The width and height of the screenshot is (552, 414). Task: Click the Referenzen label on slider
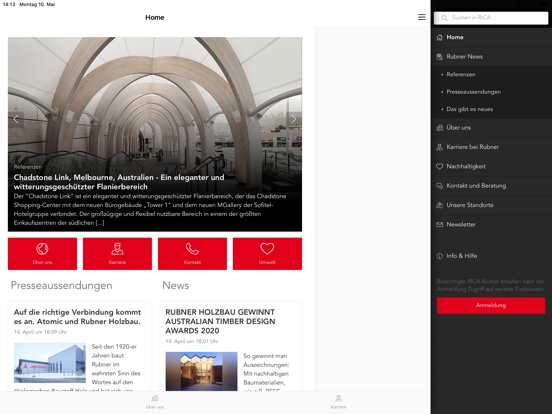pos(28,167)
